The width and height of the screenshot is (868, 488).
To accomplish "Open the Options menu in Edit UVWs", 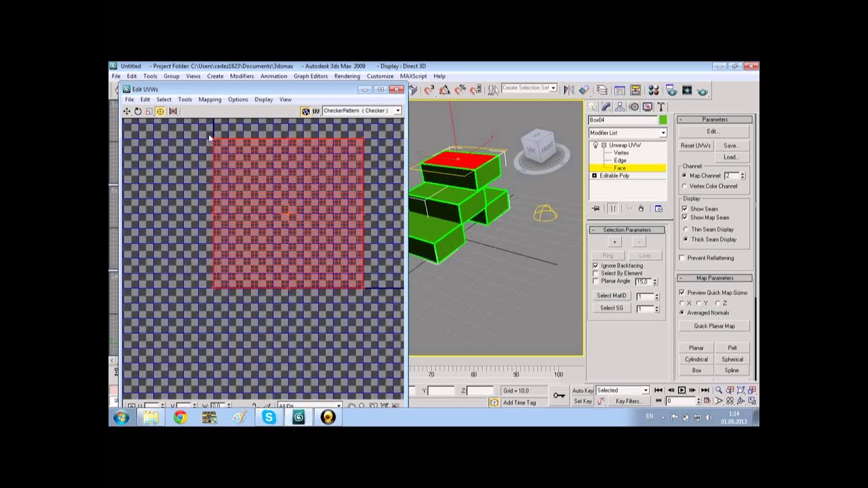I will click(238, 100).
